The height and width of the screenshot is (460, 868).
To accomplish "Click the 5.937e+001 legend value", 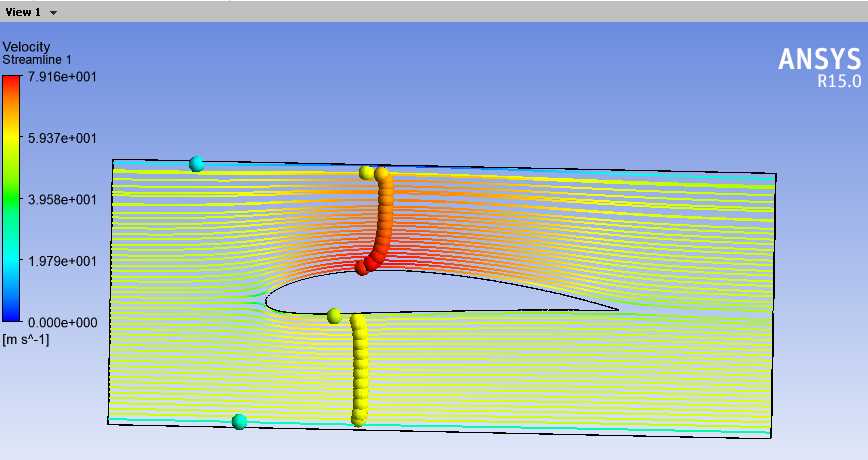I will click(x=62, y=138).
